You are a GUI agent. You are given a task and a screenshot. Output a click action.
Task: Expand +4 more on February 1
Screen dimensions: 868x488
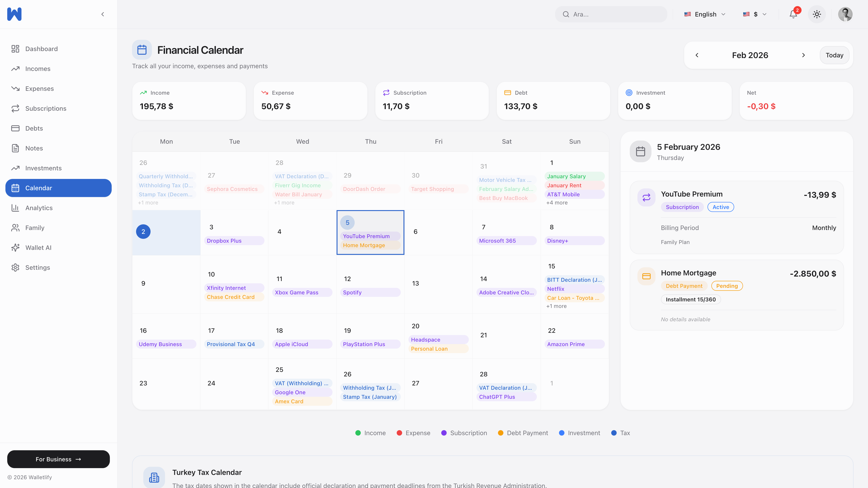click(x=557, y=203)
